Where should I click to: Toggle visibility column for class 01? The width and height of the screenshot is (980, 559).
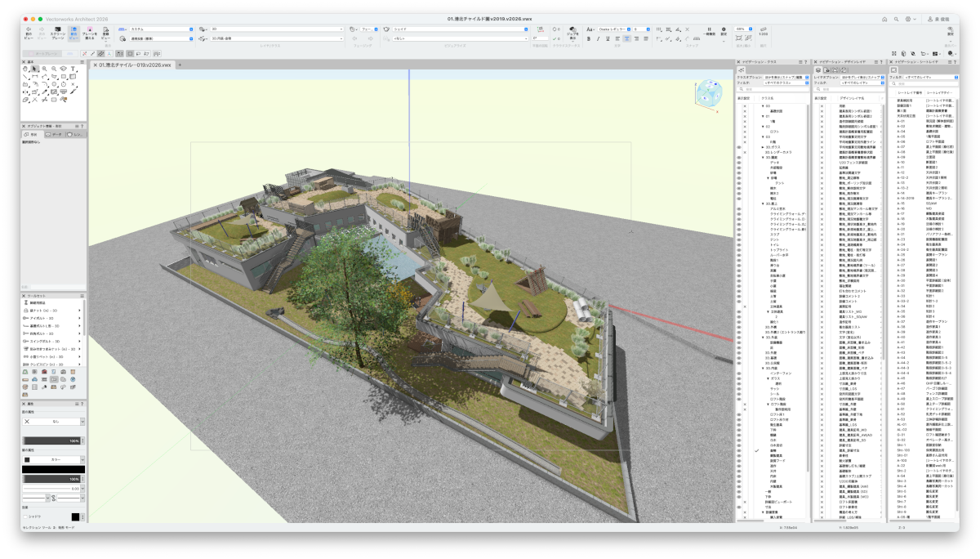(745, 116)
